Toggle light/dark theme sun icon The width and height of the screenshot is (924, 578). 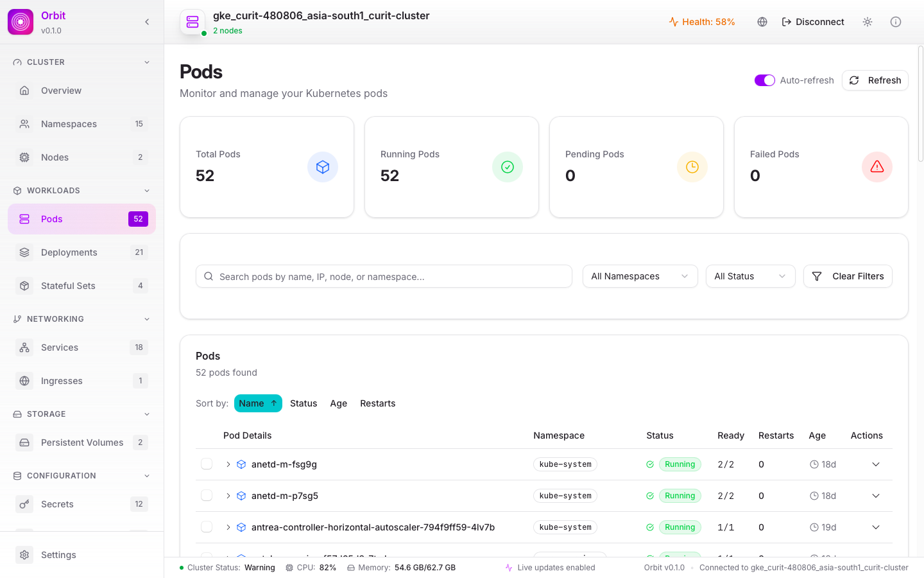(x=868, y=22)
